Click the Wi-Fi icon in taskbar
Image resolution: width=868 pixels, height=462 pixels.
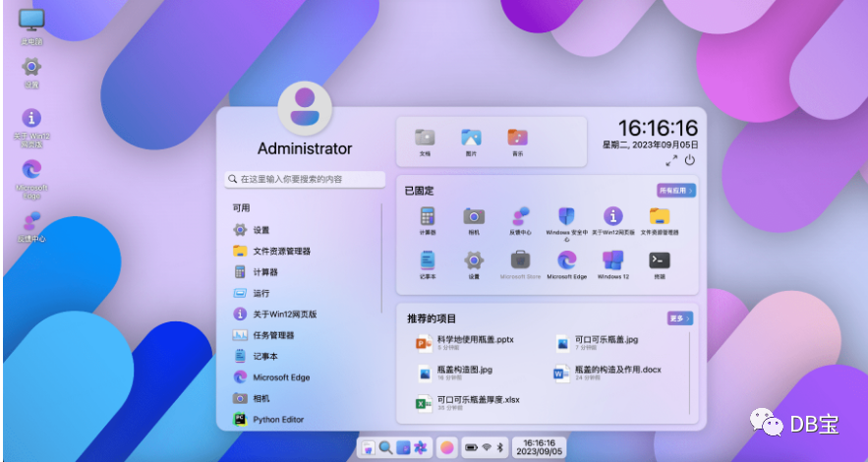point(487,447)
